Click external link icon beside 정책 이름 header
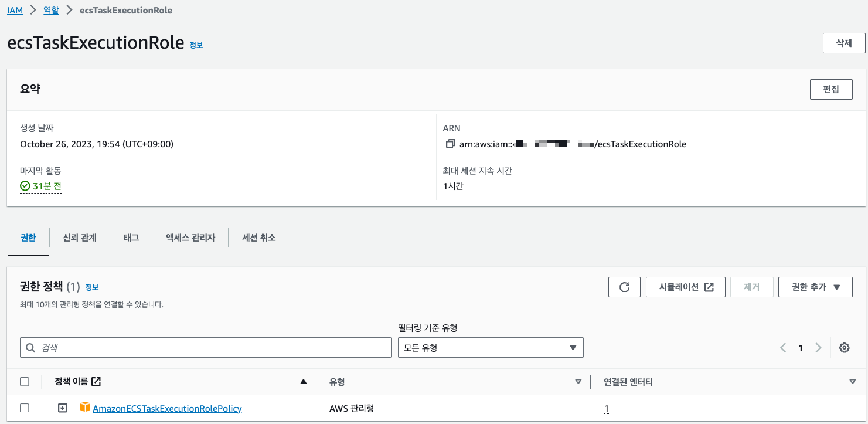This screenshot has height=424, width=868. click(97, 382)
